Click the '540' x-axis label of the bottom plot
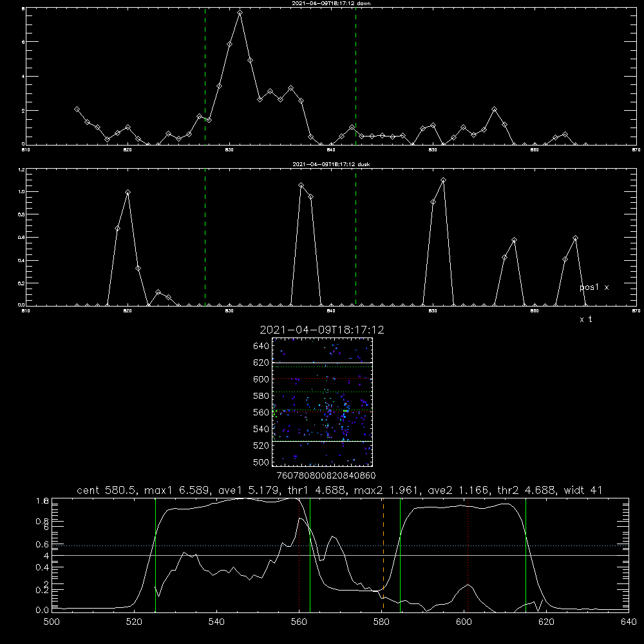Image resolution: width=644 pixels, height=644 pixels. [x=216, y=621]
